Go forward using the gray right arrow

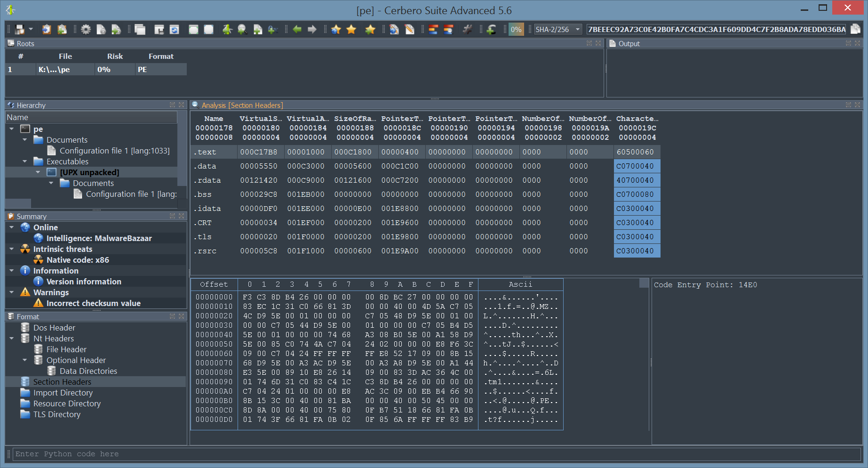pyautogui.click(x=312, y=30)
